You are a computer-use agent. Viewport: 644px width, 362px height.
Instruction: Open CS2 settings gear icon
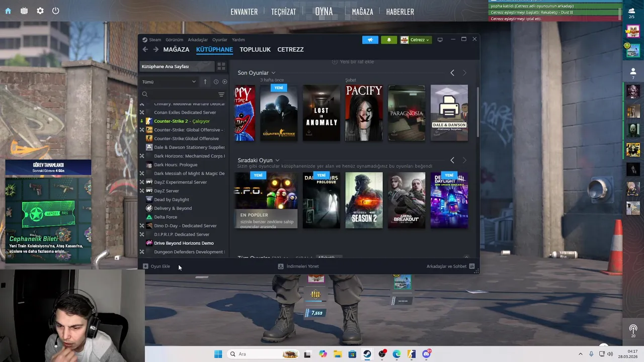(x=40, y=11)
